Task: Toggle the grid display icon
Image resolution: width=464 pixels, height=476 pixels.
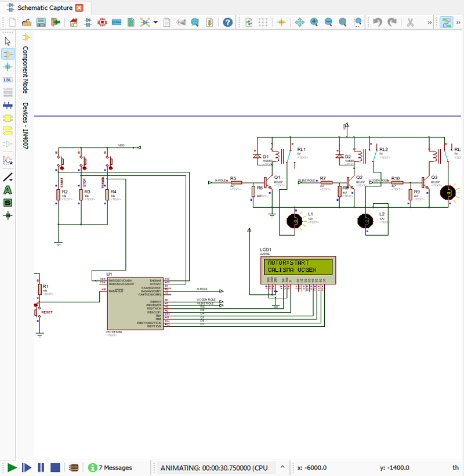Action: click(x=263, y=22)
